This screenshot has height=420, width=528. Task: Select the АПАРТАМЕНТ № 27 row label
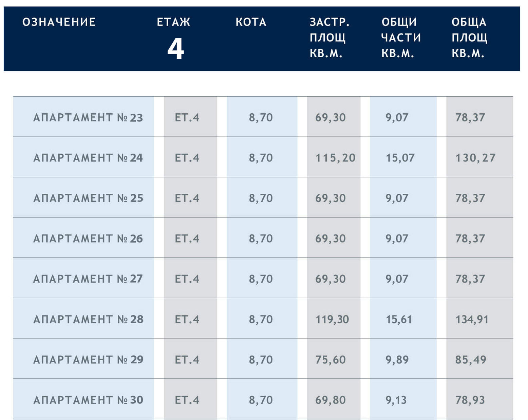(x=88, y=279)
